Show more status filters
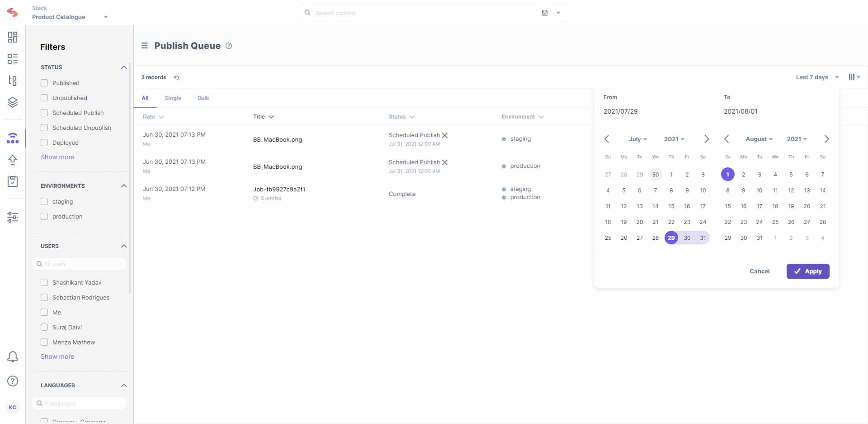868x424 pixels. pyautogui.click(x=57, y=157)
